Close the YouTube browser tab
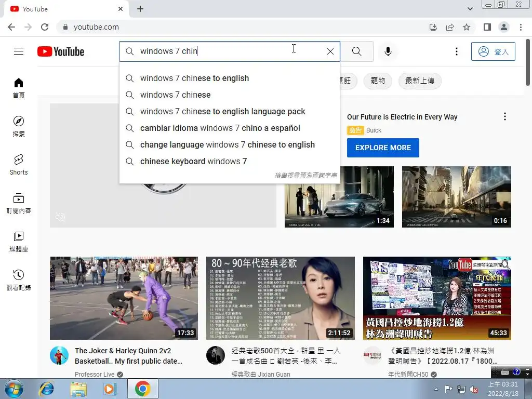The height and width of the screenshot is (399, 532). [121, 9]
